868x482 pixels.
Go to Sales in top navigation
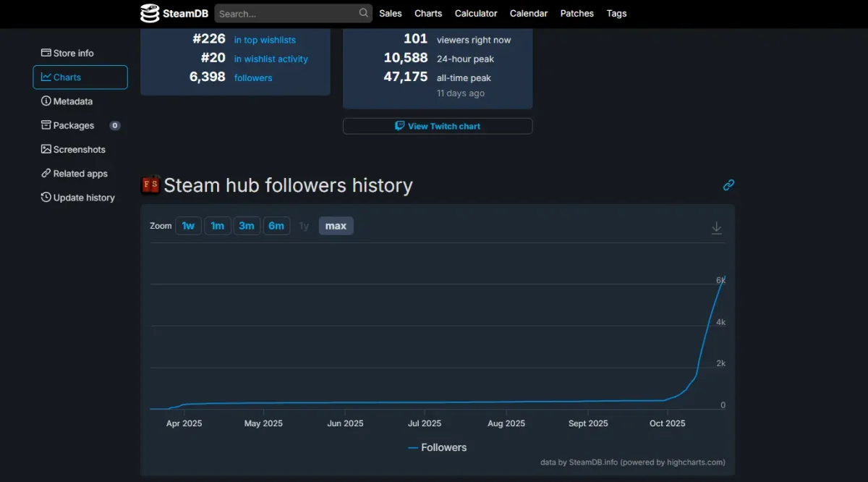[391, 13]
